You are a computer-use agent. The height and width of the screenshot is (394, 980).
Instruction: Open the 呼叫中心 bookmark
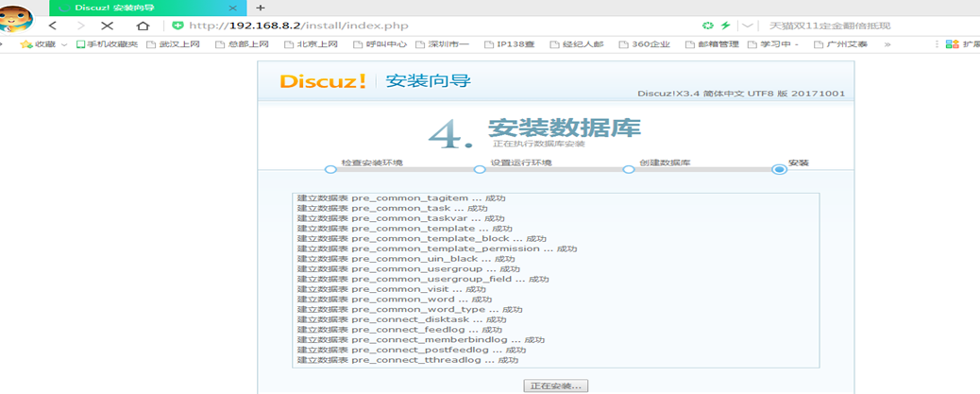click(380, 43)
